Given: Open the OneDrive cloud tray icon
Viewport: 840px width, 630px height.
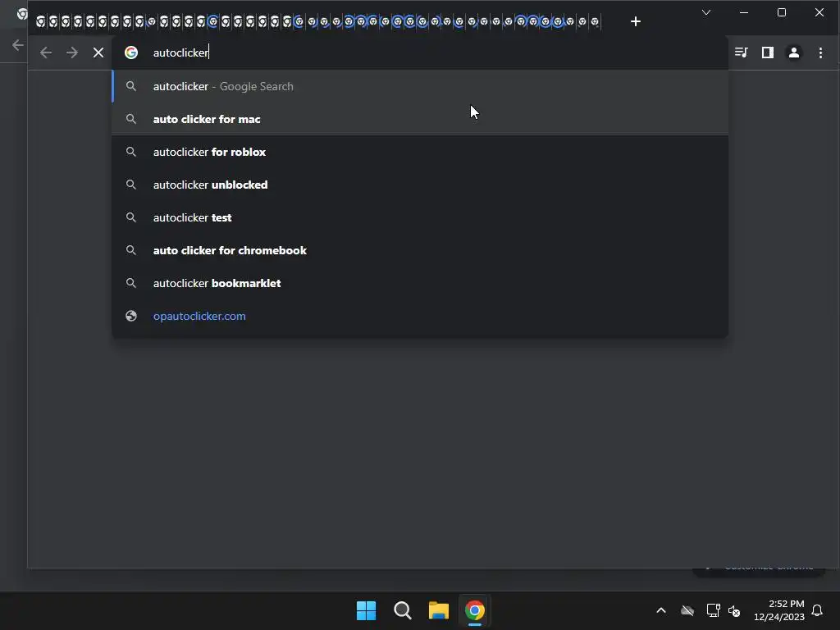Looking at the screenshot, I should tap(687, 610).
